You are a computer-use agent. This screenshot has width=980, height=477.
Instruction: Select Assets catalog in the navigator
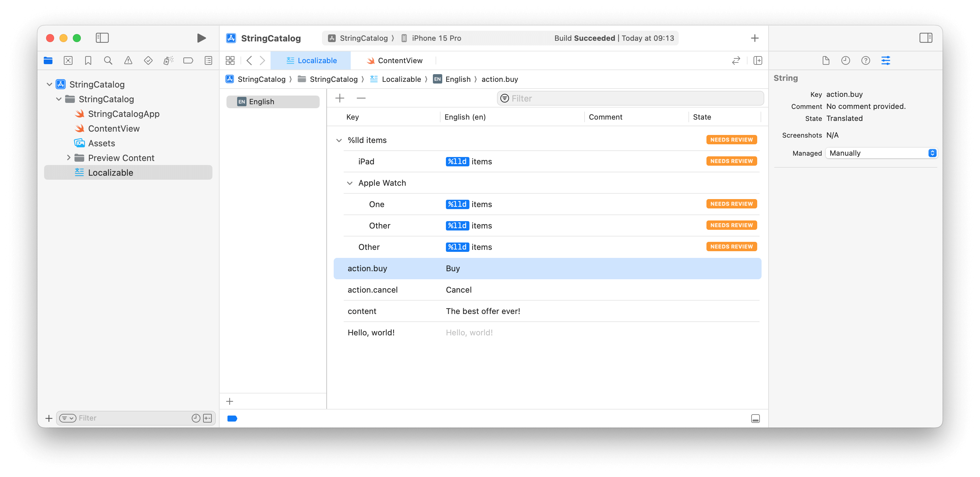[x=101, y=143]
